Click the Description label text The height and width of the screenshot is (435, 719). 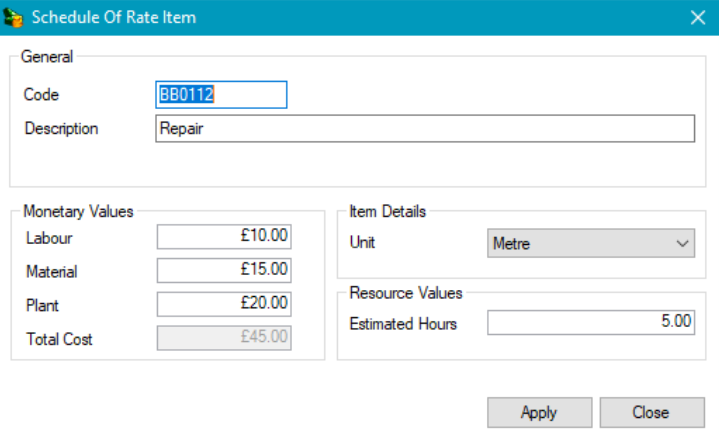tap(61, 129)
